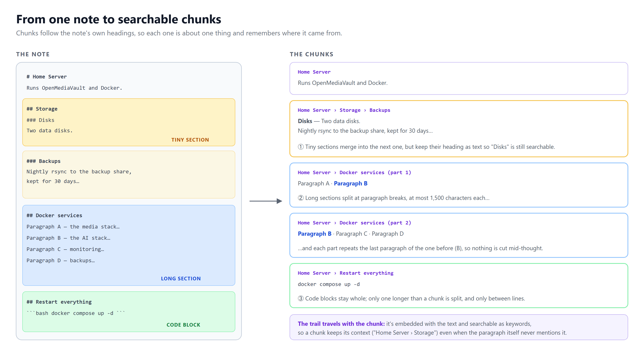Viewport: 644px width, 362px height.
Task: Click 'Paragraph B — the AI stack…'
Action: (x=68, y=238)
